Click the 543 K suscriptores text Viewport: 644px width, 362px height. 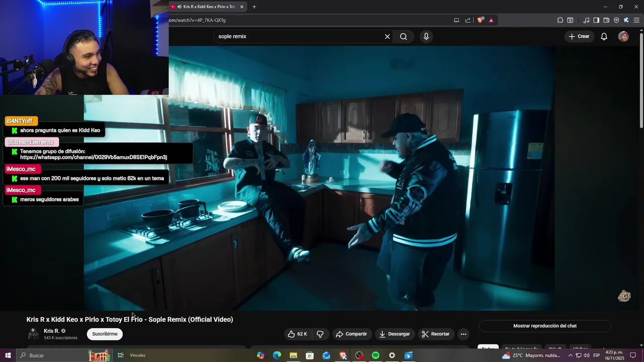(x=60, y=338)
